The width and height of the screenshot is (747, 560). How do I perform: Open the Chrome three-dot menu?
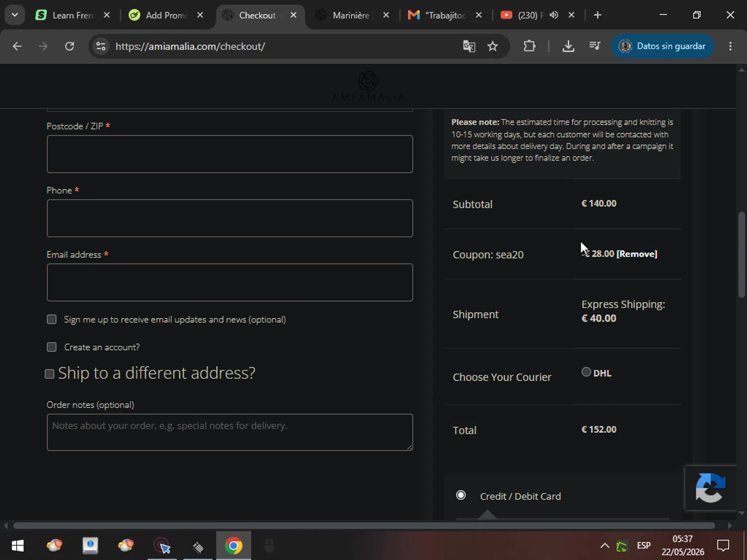point(731,46)
